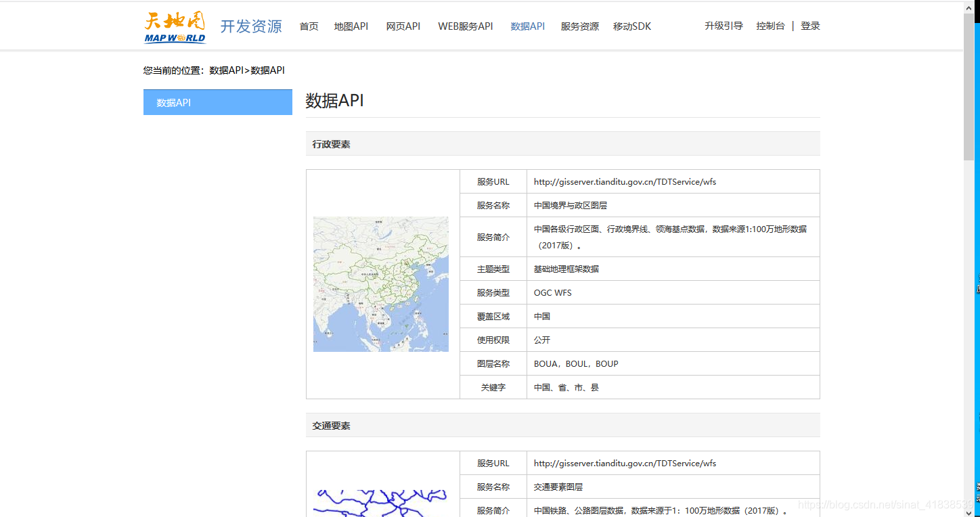
Task: Click 中国境界与政区图层 service name
Action: [x=570, y=205]
